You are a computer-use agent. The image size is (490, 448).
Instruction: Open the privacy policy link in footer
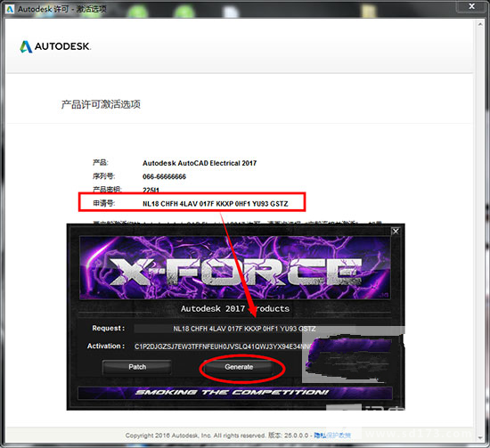pyautogui.click(x=332, y=436)
